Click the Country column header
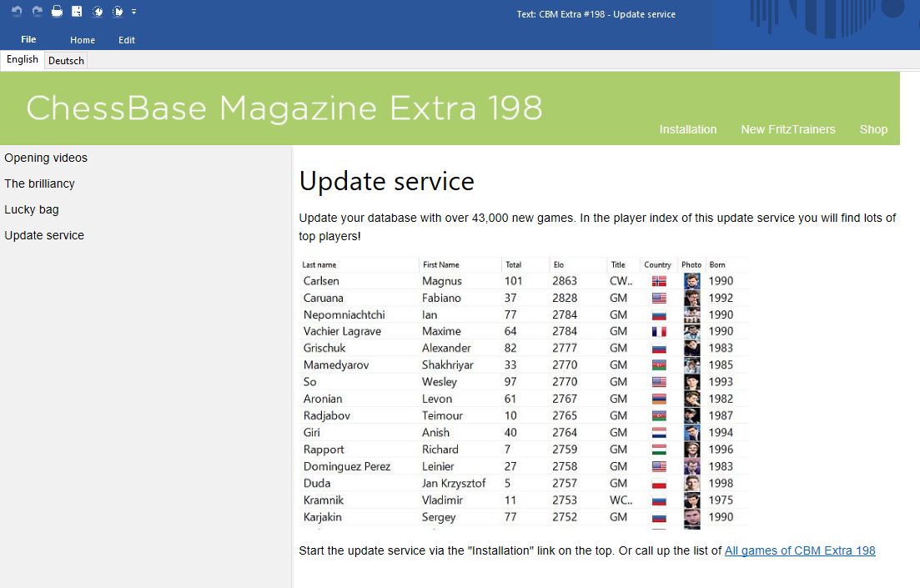Viewport: 920px width, 588px height. (657, 264)
